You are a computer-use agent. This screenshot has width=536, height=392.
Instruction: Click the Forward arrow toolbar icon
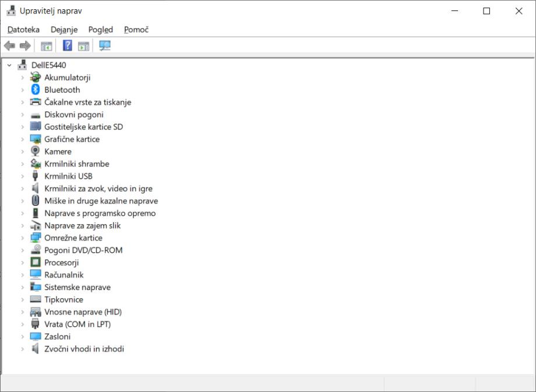(25, 45)
